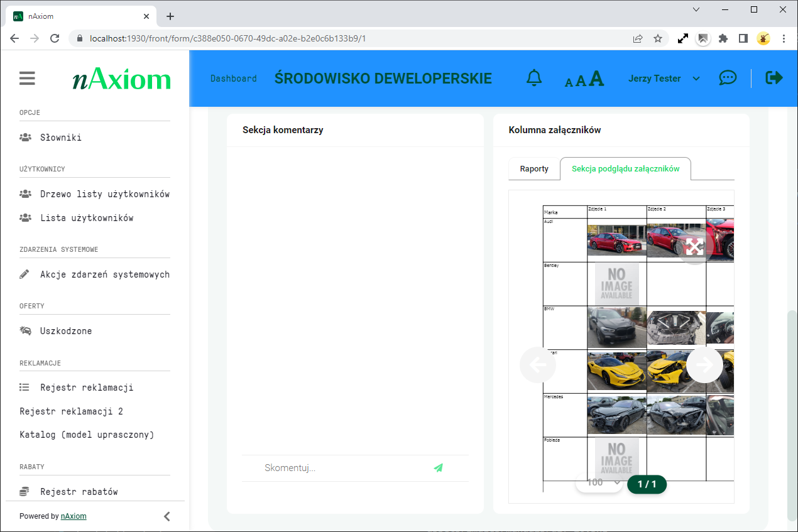The height and width of the screenshot is (532, 798).
Task: Collapse the sidebar with chevron arrow
Action: (x=167, y=516)
